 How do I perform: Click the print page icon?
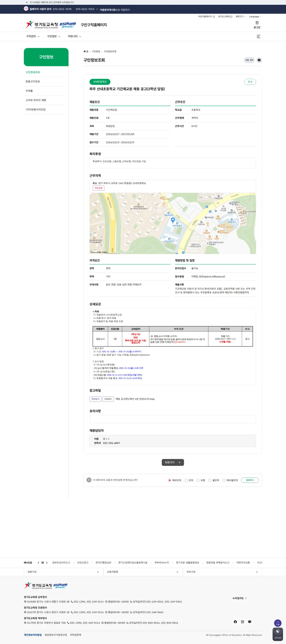point(259,60)
